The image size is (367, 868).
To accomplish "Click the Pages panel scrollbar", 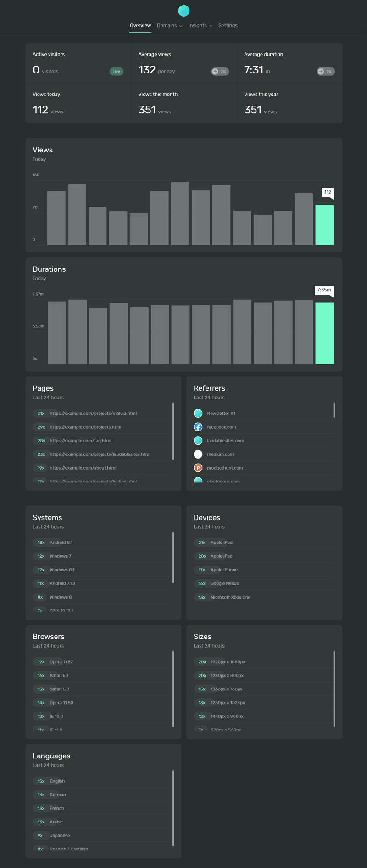I will click(173, 431).
